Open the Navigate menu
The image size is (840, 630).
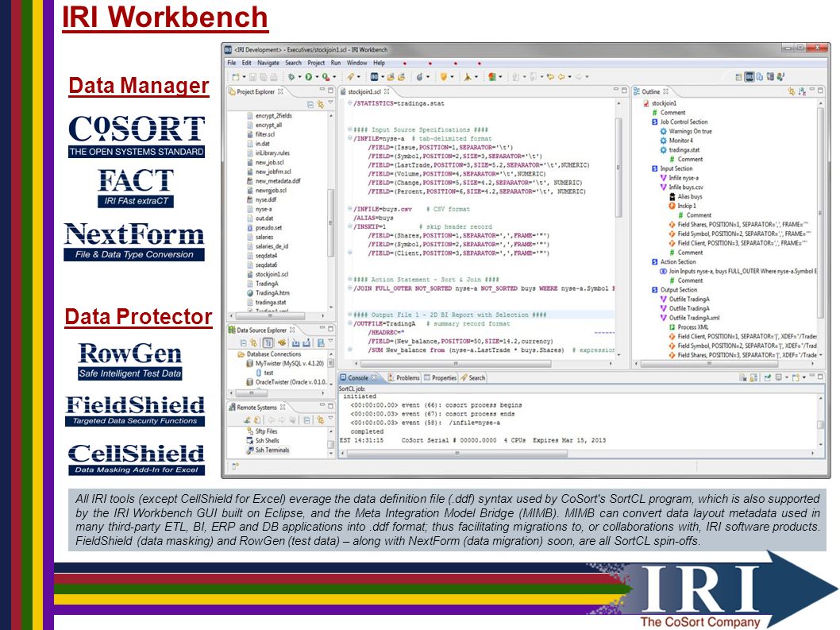268,63
